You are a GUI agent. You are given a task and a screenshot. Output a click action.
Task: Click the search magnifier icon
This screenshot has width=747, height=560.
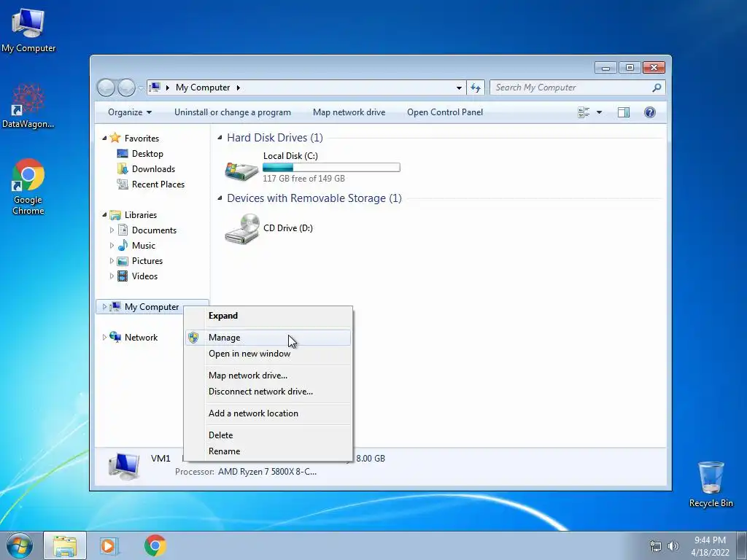click(x=657, y=87)
